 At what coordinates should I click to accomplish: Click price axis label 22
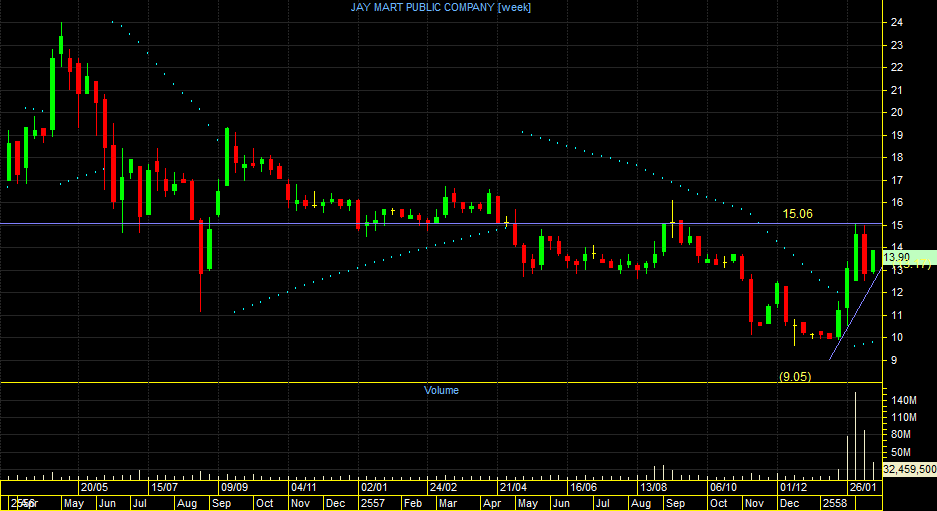tap(896, 68)
